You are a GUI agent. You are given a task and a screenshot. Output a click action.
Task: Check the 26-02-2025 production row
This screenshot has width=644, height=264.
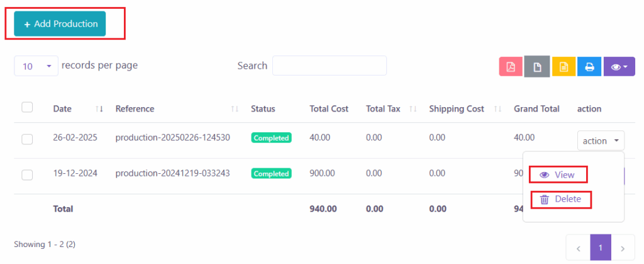(x=27, y=139)
